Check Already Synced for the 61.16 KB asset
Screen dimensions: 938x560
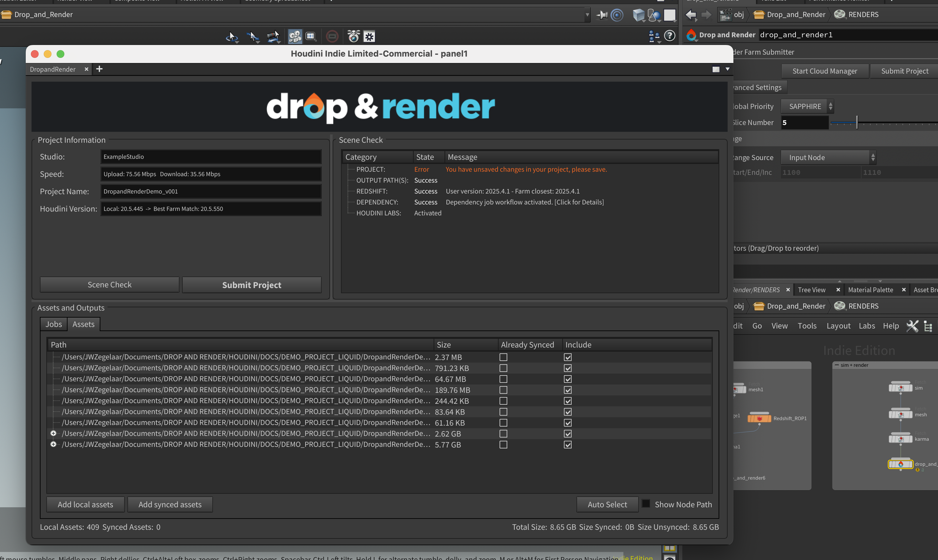point(503,423)
